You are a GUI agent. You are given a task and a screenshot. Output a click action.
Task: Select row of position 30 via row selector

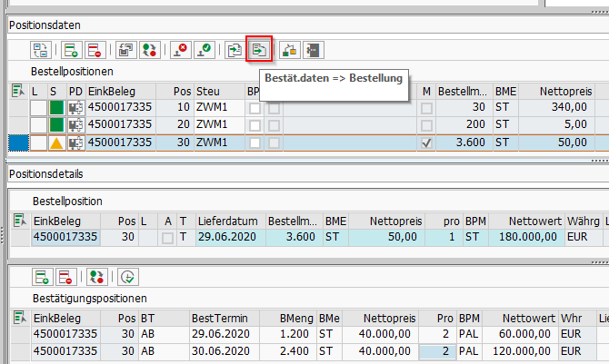pyautogui.click(x=17, y=143)
